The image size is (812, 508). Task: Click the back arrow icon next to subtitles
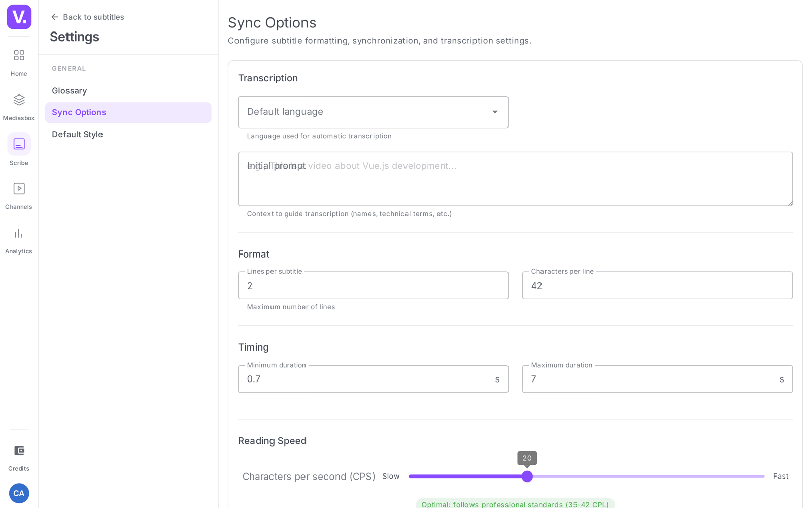[x=55, y=17]
